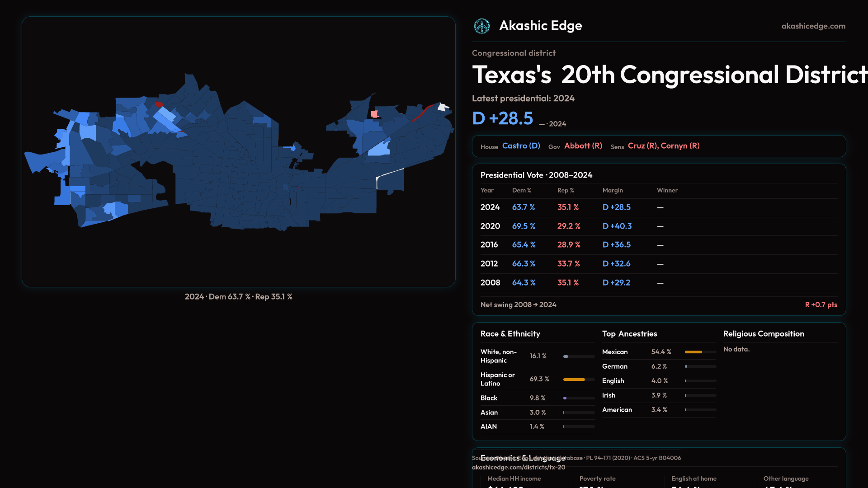The image size is (868, 488).
Task: Click the Texas's 20th Congressional District title
Action: tap(669, 75)
